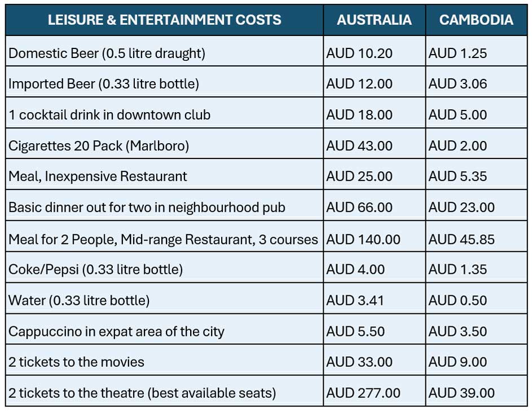Select the AUD 140.00 cell
Image resolution: width=532 pixels, height=412 pixels.
point(363,239)
